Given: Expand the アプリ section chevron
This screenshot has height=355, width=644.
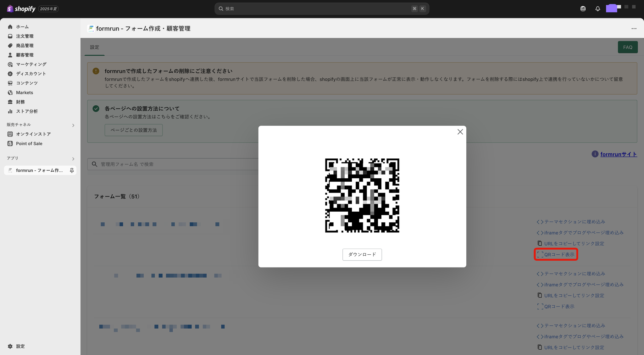Looking at the screenshot, I should click(73, 159).
